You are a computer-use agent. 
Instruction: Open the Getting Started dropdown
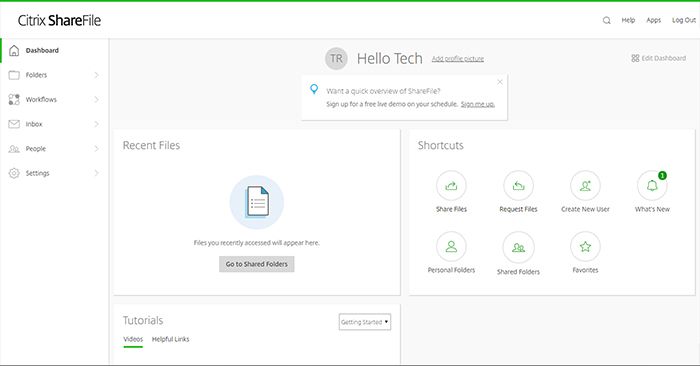coord(365,322)
